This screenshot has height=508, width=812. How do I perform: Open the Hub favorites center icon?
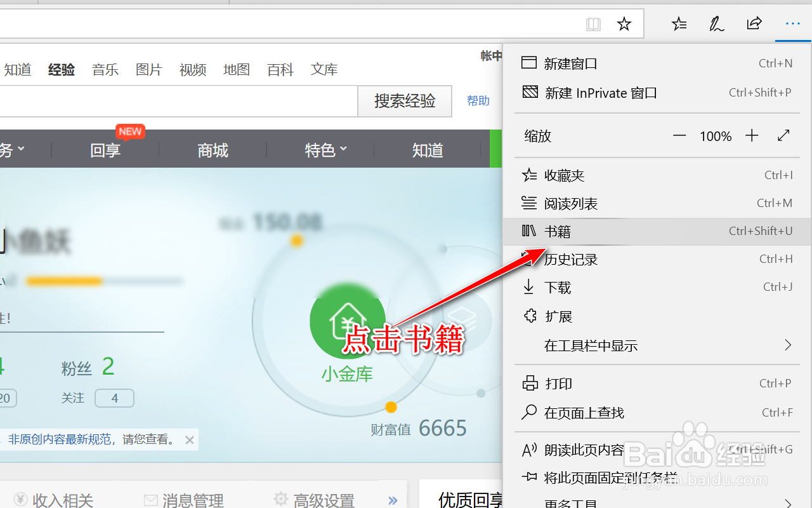679,23
